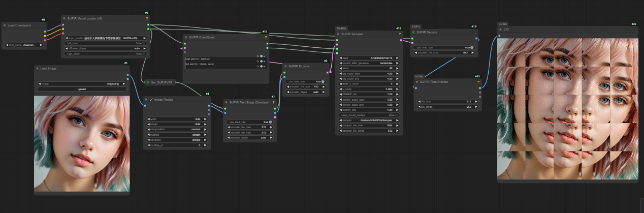Click help icon on SUPIR First Stage node
Image resolution: width=644 pixels, height=213 pixels.
click(274, 102)
